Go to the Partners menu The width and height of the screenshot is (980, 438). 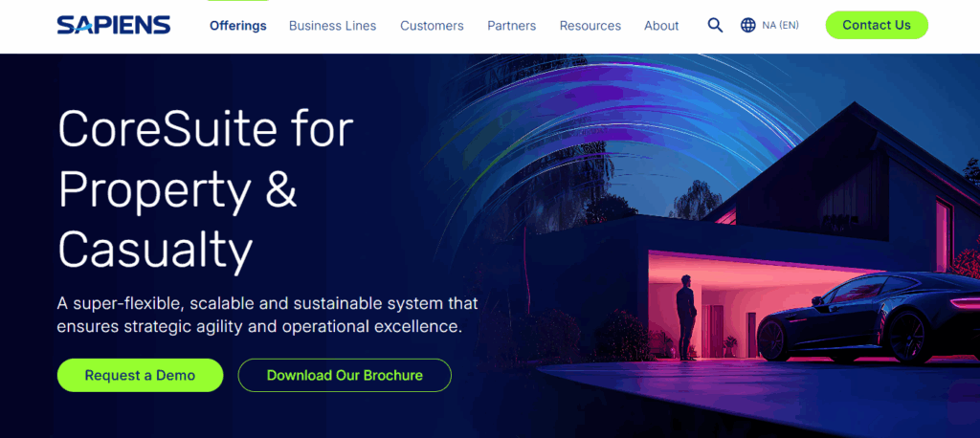click(511, 26)
